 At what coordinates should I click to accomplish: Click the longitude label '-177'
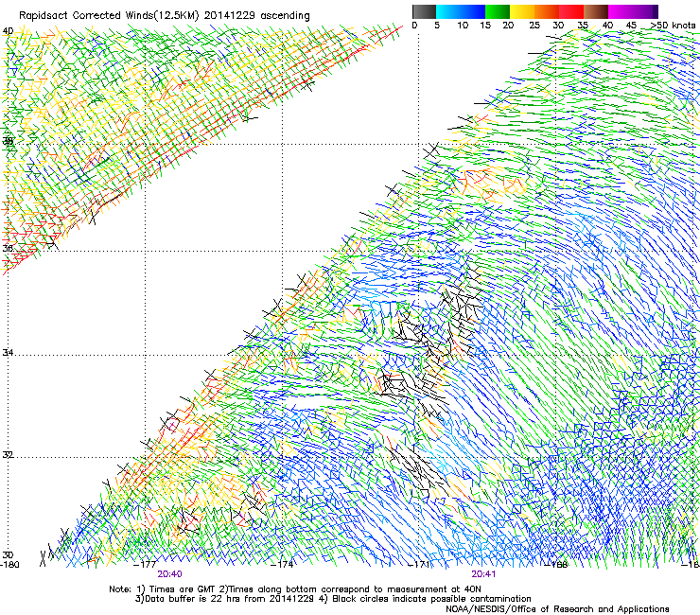click(x=146, y=564)
